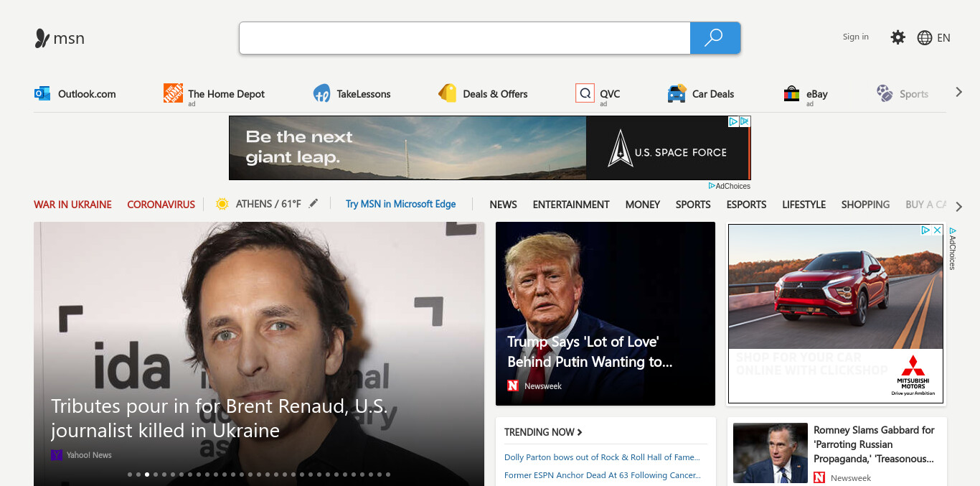980x486 pixels.
Task: Click the QVC logo icon
Action: point(585,93)
